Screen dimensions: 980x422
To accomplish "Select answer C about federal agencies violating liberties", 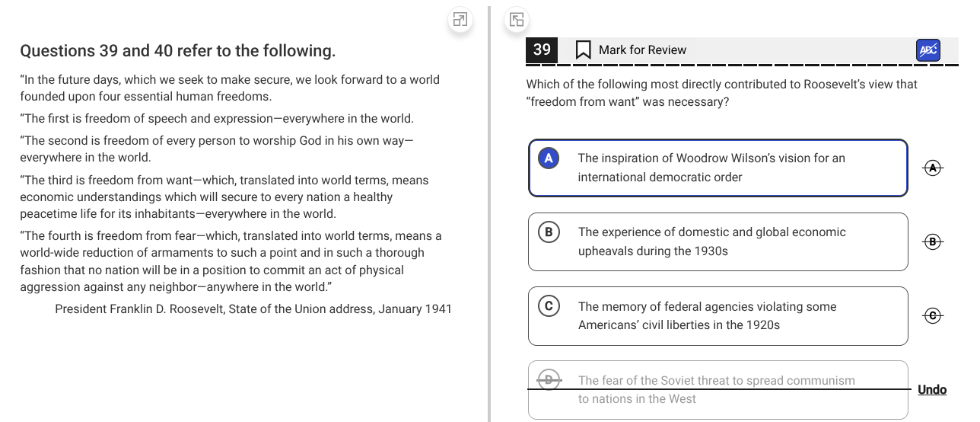I will [x=718, y=315].
